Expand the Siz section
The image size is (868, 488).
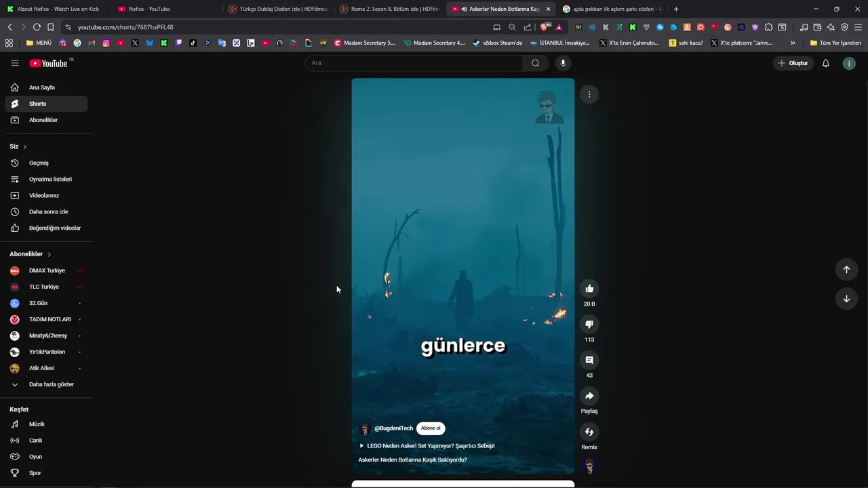18,146
